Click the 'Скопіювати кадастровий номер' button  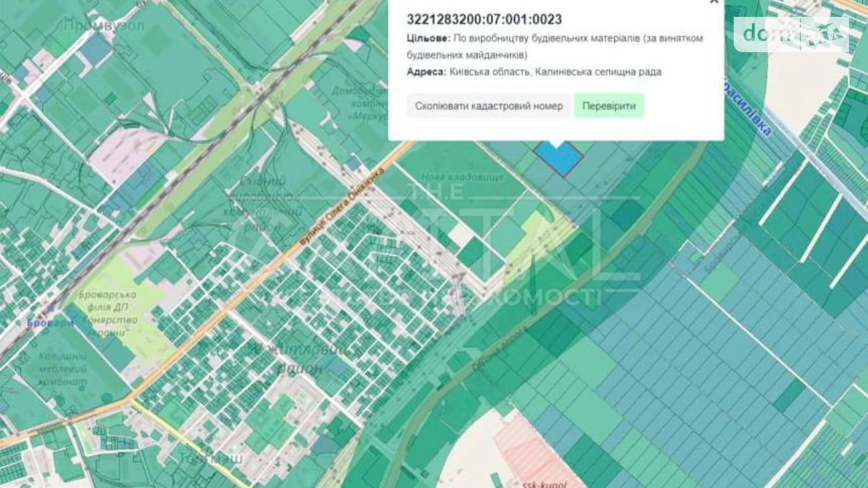click(489, 106)
